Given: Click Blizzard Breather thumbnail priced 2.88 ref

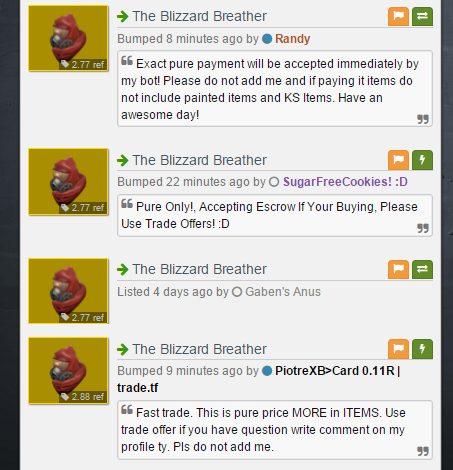Looking at the screenshot, I should (x=68, y=371).
